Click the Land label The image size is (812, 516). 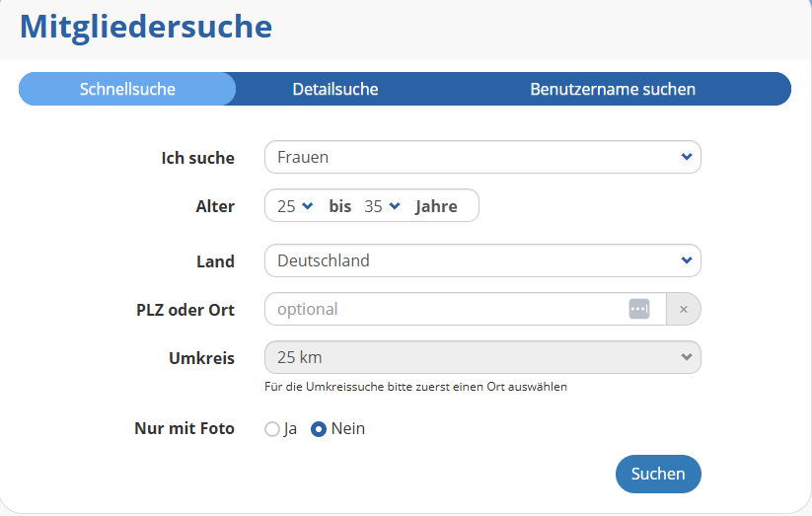coord(215,261)
